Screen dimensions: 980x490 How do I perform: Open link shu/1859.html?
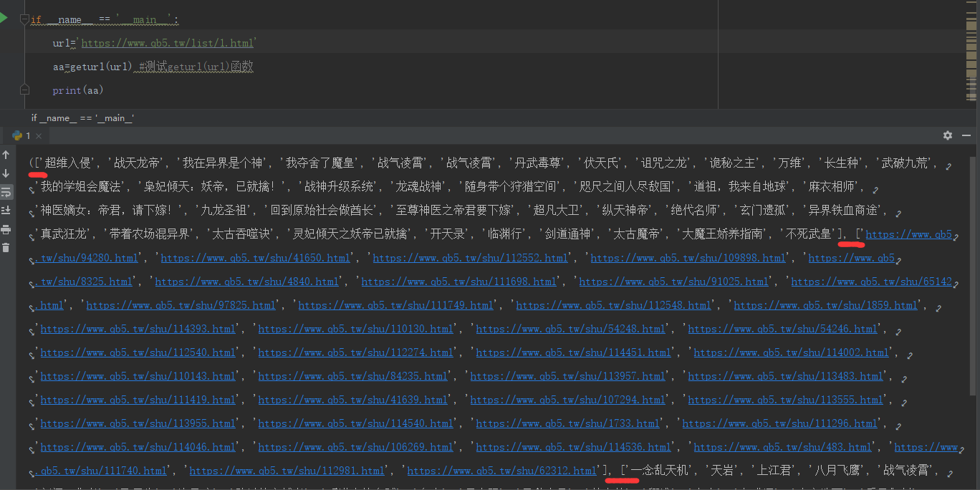(x=826, y=305)
